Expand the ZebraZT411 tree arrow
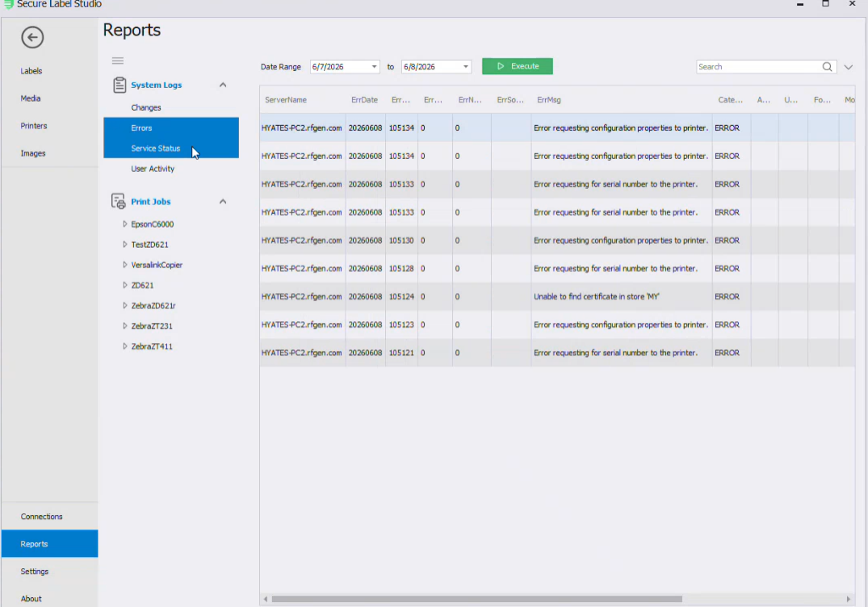This screenshot has height=607, width=868. point(124,346)
